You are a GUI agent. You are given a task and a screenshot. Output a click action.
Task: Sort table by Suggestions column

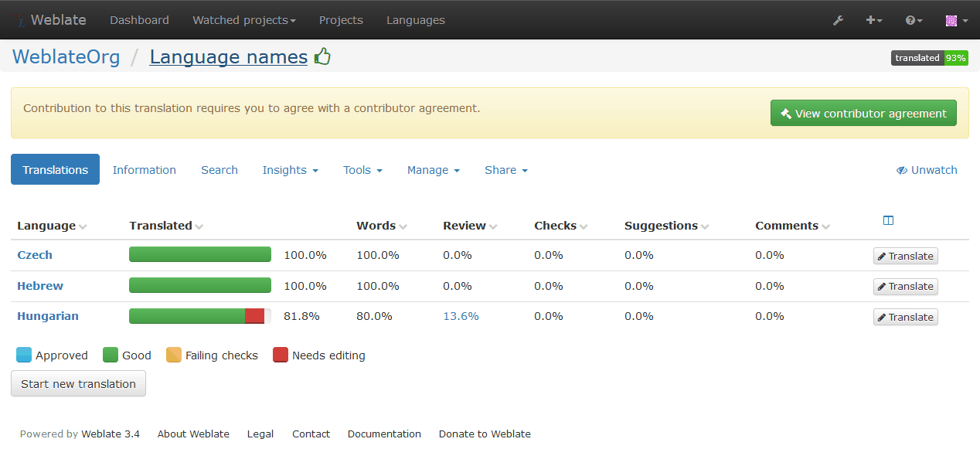tap(667, 226)
